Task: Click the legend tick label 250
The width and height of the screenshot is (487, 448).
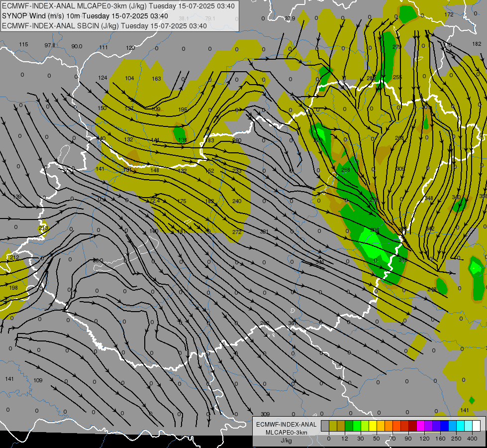Action: tap(456, 439)
